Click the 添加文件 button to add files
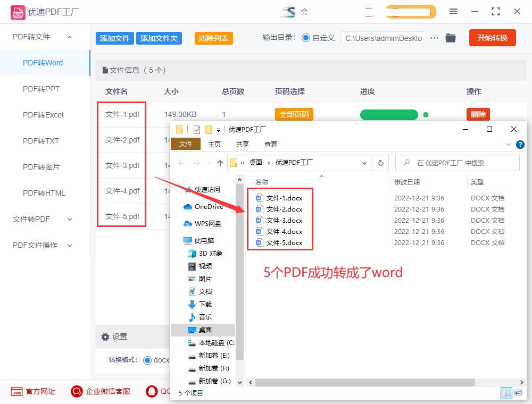532x404 pixels. 114,38
